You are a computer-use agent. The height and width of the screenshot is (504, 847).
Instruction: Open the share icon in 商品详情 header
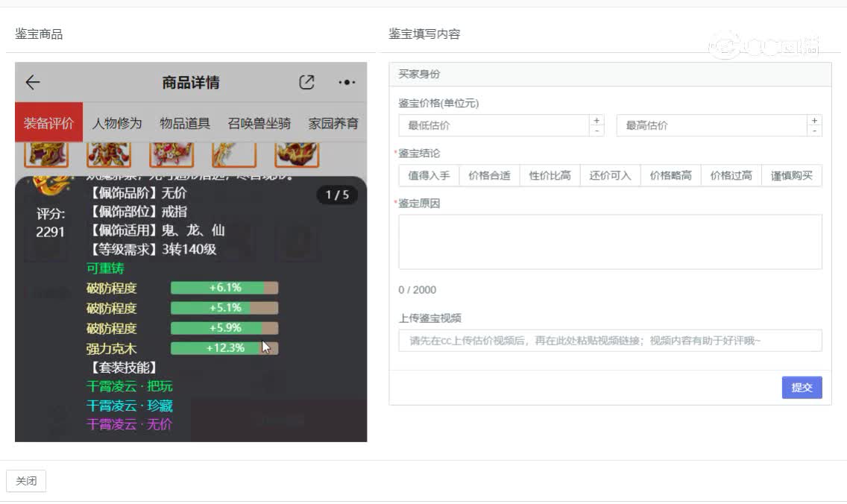click(x=307, y=82)
